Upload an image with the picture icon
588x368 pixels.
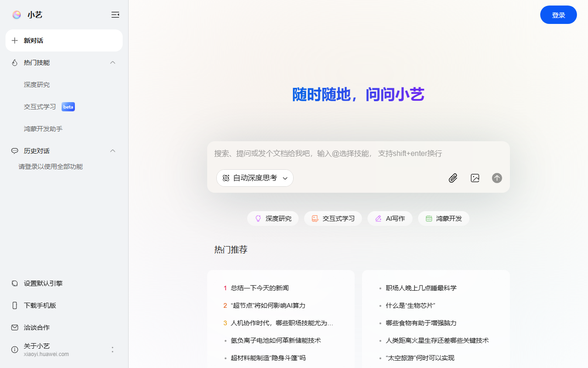tap(475, 178)
